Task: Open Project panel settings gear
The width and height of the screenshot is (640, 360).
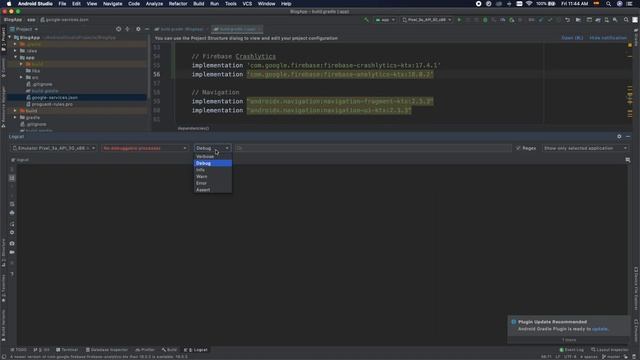Action: (138, 29)
